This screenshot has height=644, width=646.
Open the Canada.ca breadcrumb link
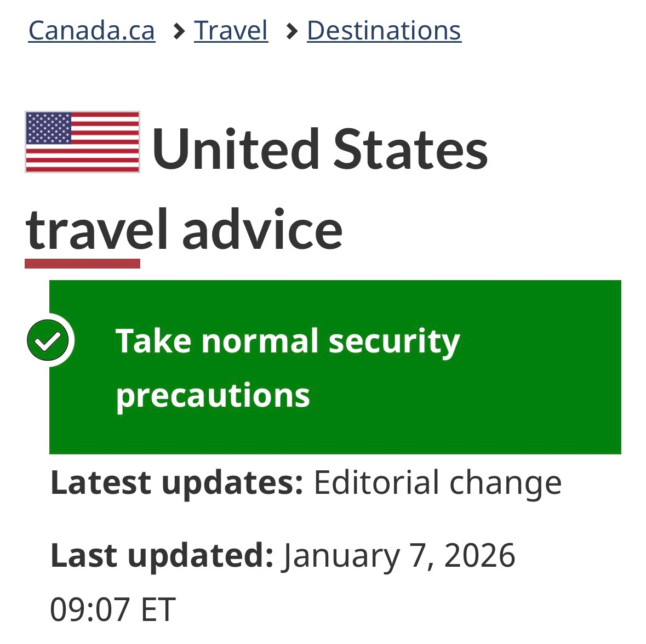tap(92, 30)
